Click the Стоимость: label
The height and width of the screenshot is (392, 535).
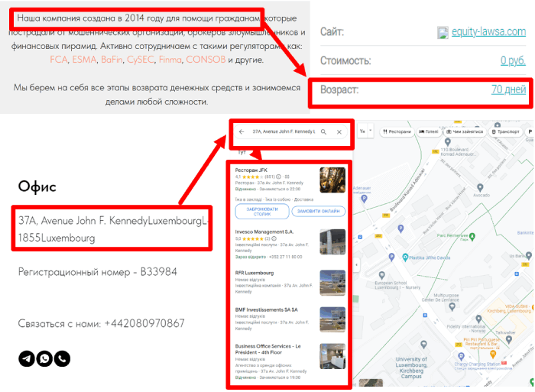point(345,60)
